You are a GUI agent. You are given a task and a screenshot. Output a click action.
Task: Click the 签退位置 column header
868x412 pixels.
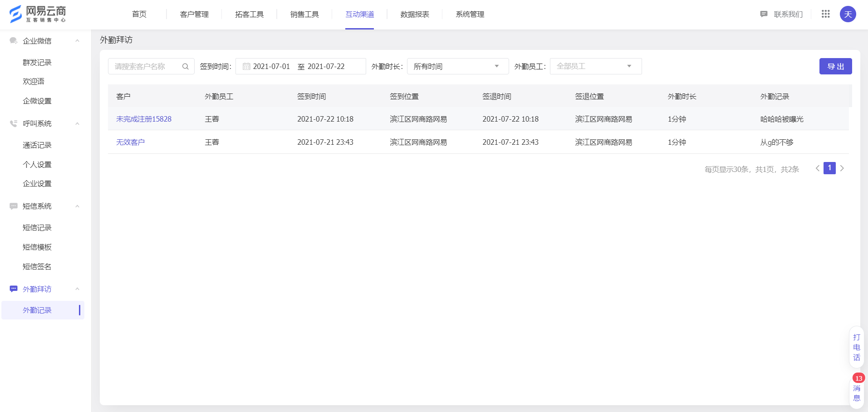pos(589,96)
